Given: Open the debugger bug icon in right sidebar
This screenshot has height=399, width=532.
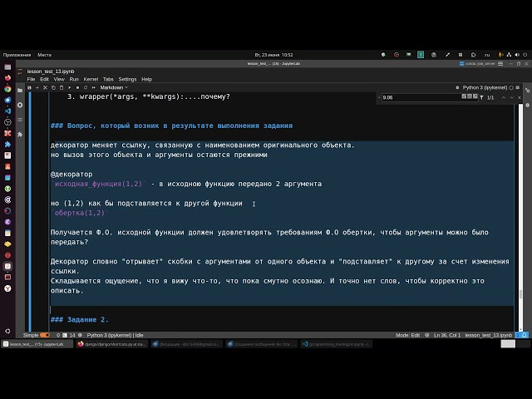Looking at the screenshot, I should point(528,106).
